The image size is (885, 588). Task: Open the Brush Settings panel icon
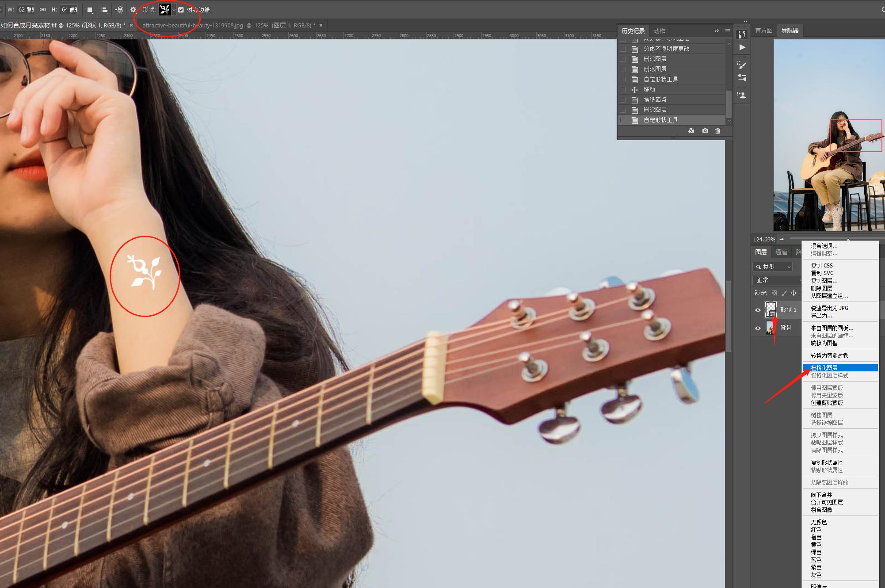point(742,65)
